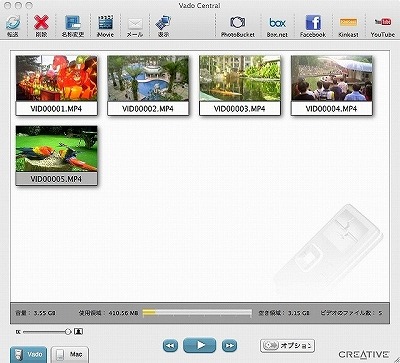The image size is (400, 363).
Task: Open the options button
Action: pos(287,345)
